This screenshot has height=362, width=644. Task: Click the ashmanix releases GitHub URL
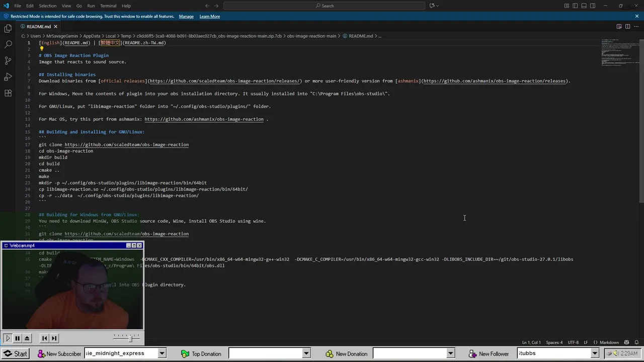coord(495,81)
